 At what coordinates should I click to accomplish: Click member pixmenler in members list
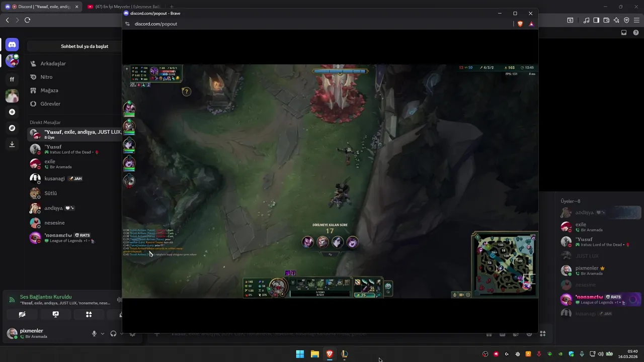tap(600, 270)
